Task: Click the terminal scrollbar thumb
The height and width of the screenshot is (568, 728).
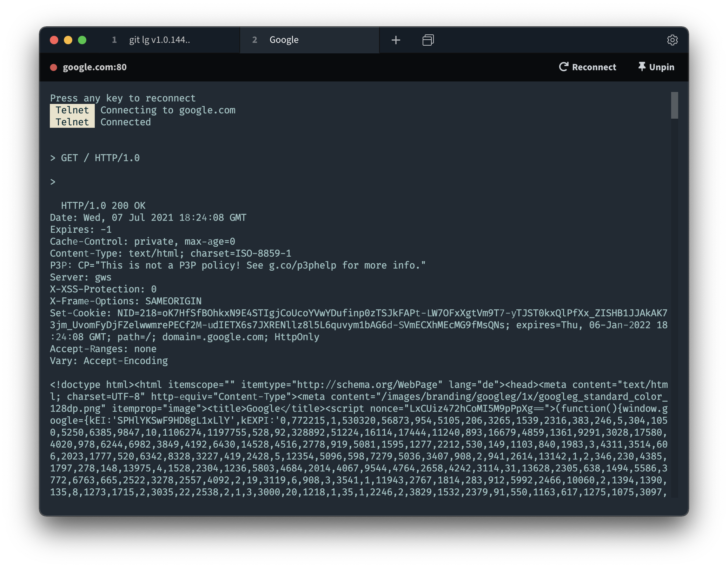Action: coord(674,105)
